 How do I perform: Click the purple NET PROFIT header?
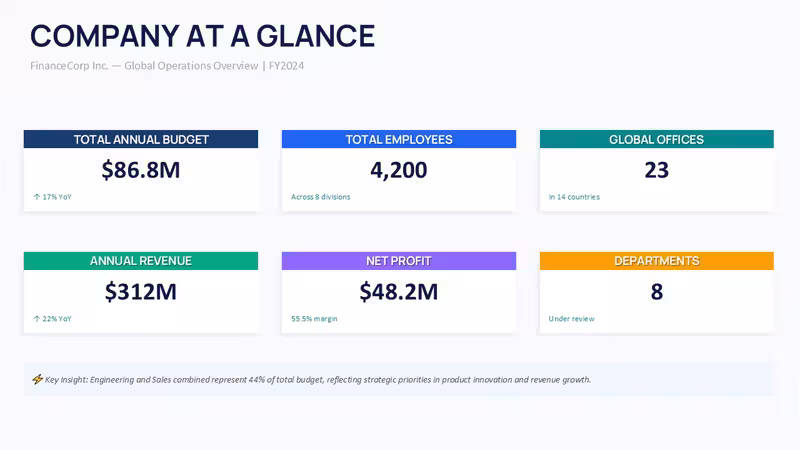point(399,261)
